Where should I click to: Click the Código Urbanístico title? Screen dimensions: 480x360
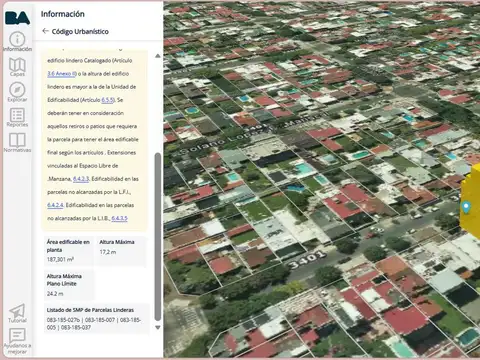[x=80, y=31]
